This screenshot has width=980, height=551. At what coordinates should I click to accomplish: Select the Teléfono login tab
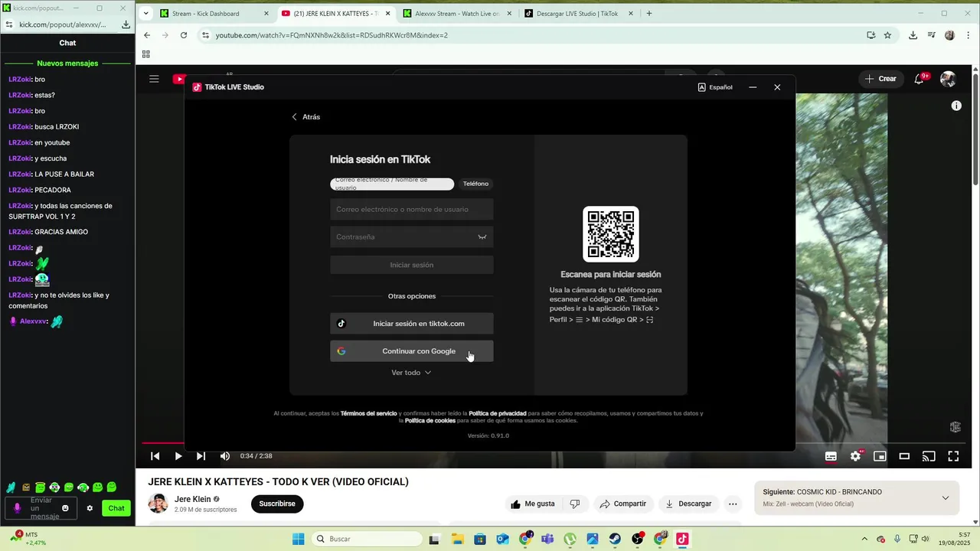(x=475, y=184)
